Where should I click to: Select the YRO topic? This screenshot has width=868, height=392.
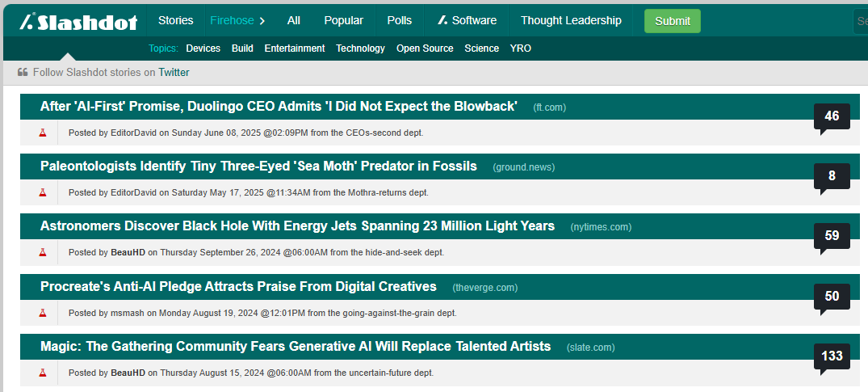(520, 48)
